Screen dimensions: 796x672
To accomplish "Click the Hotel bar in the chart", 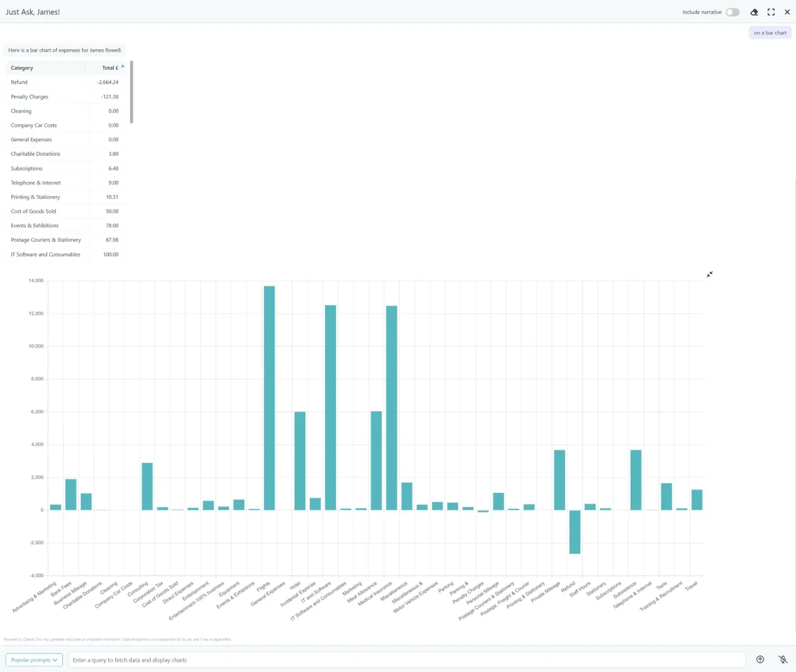I will tap(300, 461).
